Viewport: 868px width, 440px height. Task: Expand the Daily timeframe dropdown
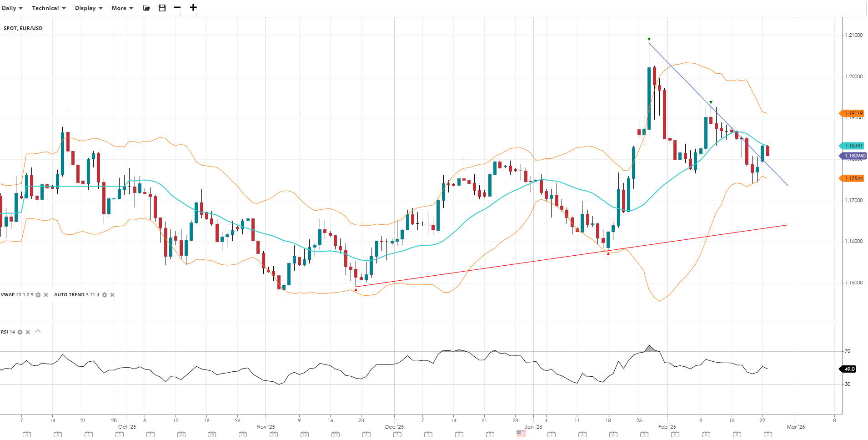tap(12, 8)
